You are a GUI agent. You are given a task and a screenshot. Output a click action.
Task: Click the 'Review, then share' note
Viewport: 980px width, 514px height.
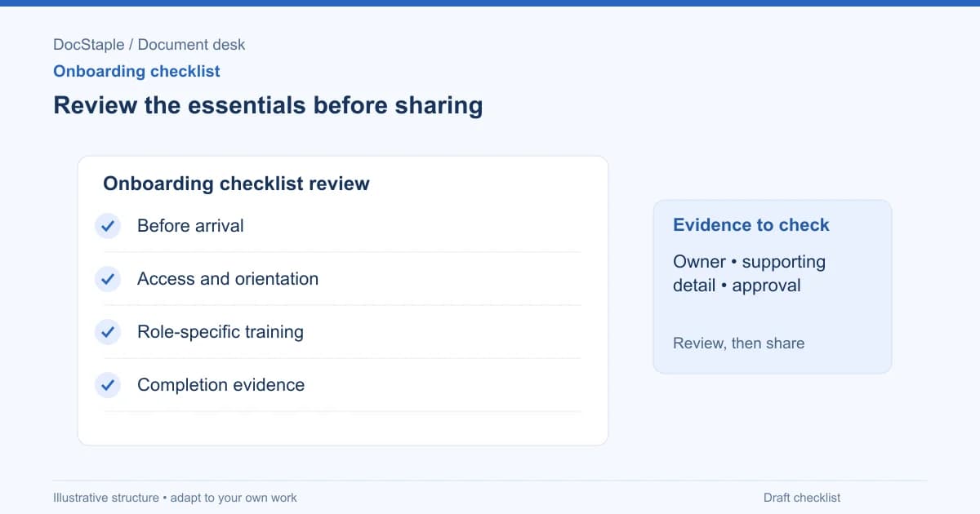pos(738,343)
